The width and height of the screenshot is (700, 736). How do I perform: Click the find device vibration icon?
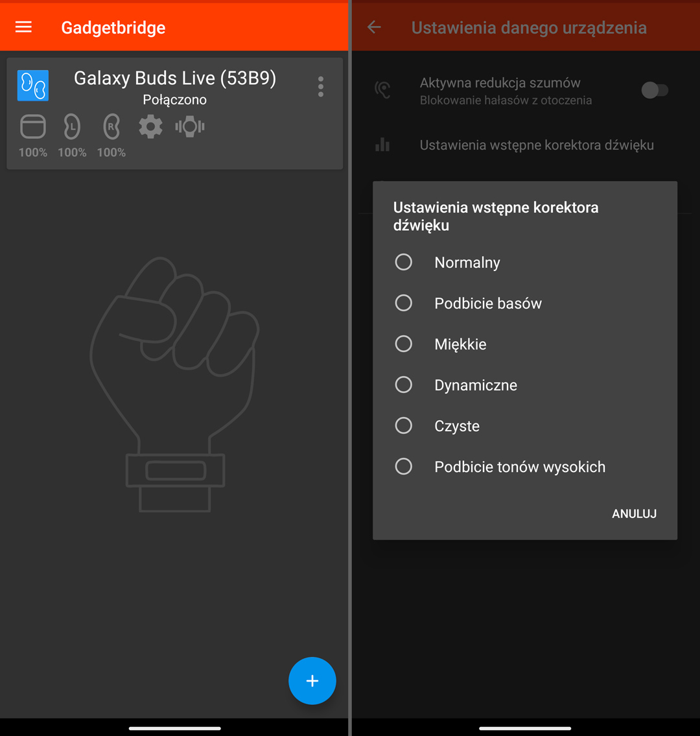(189, 126)
